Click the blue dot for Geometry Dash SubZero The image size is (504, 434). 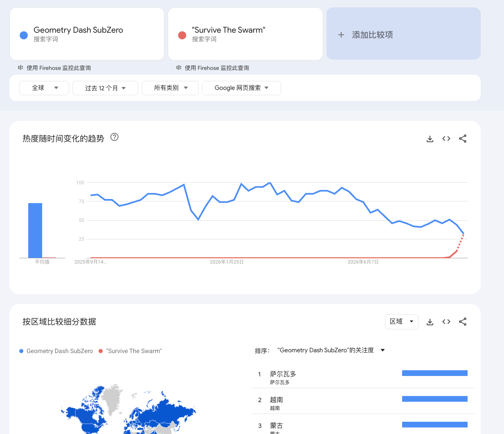tap(24, 35)
